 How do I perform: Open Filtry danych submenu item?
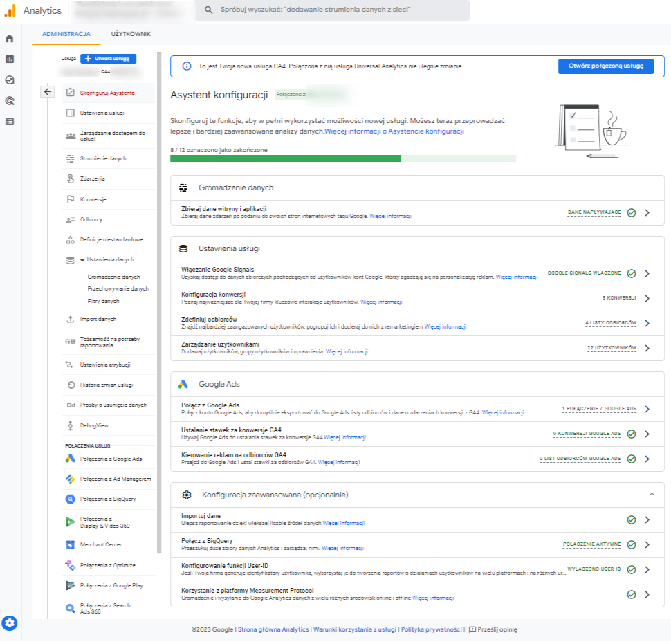tap(104, 301)
